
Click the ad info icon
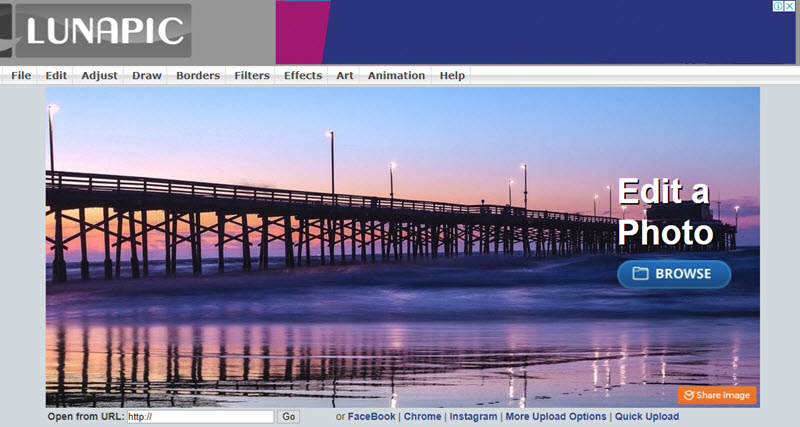pos(779,6)
